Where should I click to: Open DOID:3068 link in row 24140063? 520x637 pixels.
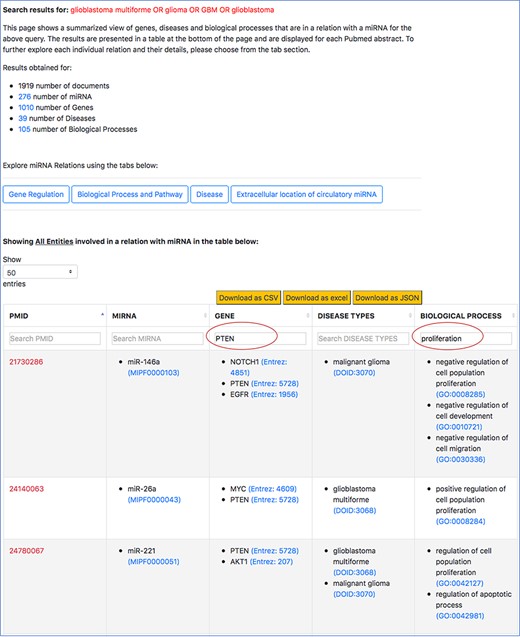[x=355, y=510]
